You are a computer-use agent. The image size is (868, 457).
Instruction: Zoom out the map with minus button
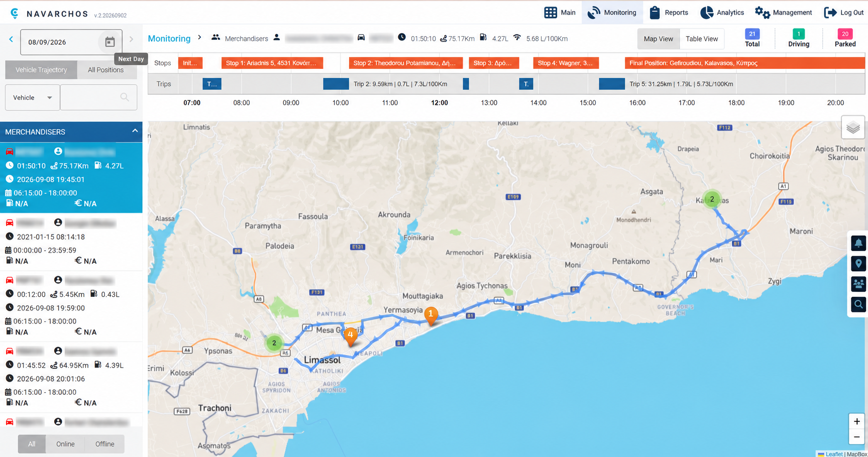click(856, 437)
